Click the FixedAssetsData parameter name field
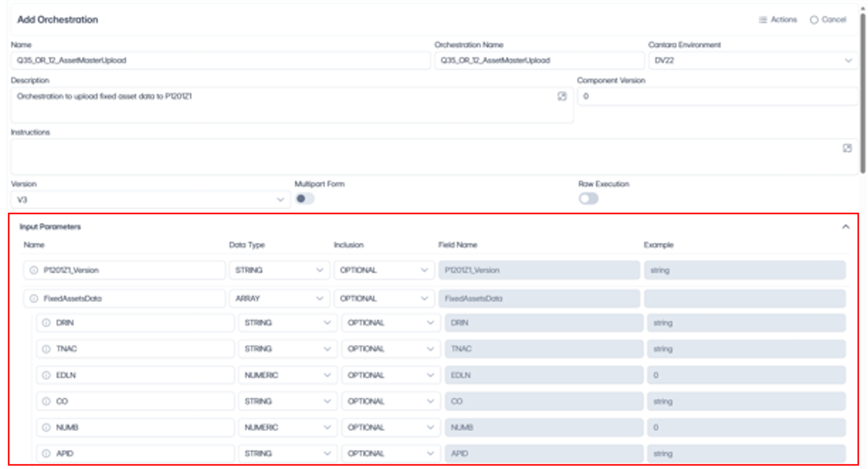This screenshot has width=868, height=469. pos(125,298)
